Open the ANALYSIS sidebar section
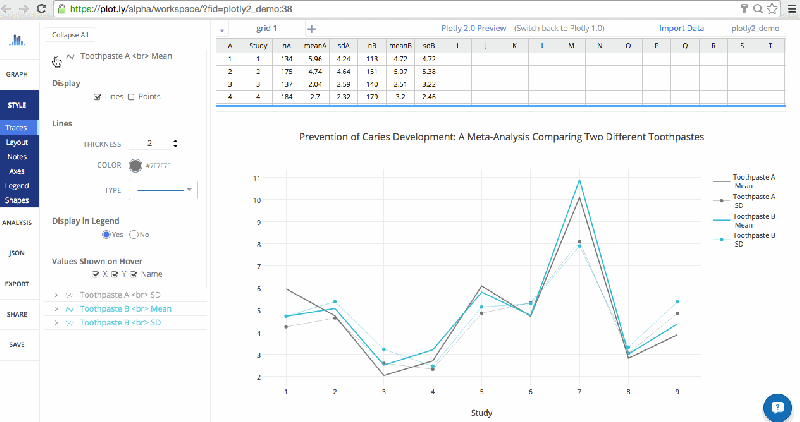The image size is (800, 422). click(x=17, y=222)
